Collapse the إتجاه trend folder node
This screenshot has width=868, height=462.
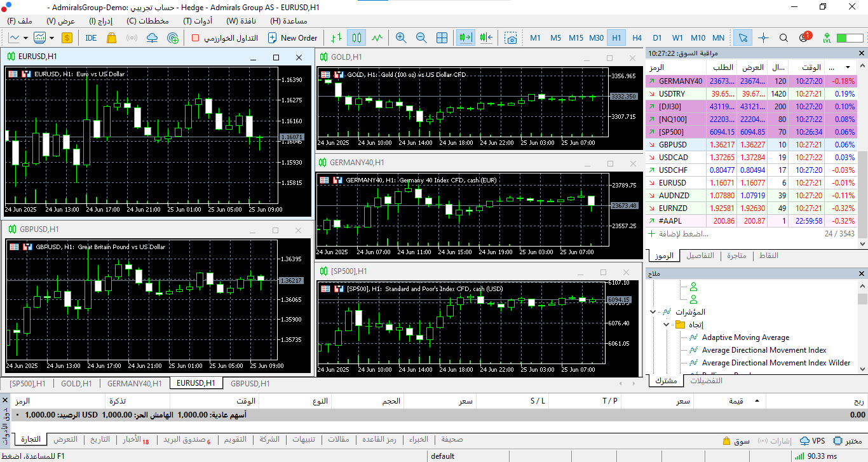667,325
